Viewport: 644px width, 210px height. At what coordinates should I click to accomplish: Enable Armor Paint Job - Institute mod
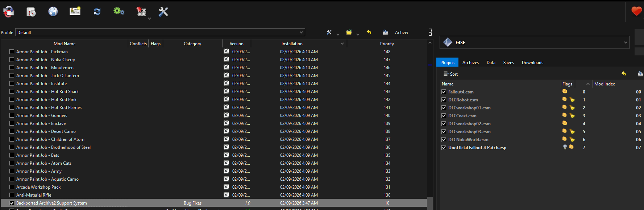12,84
